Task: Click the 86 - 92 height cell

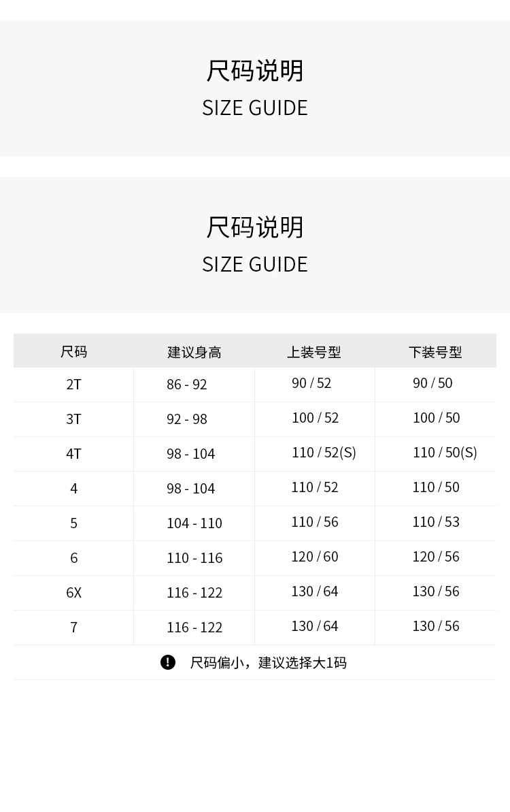Action: tap(186, 385)
